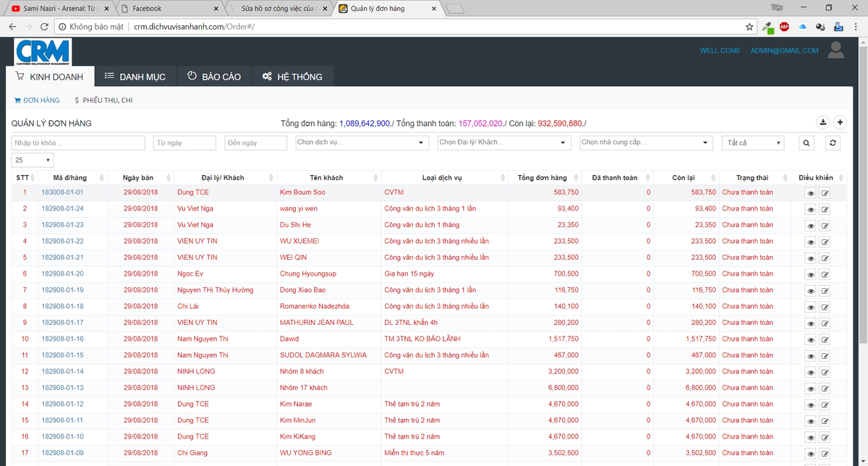Click service Miễn thị thực 5 năm

click(x=414, y=453)
